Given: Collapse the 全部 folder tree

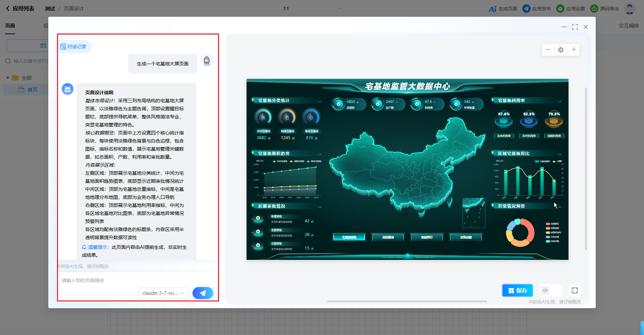Looking at the screenshot, I should click(x=8, y=78).
